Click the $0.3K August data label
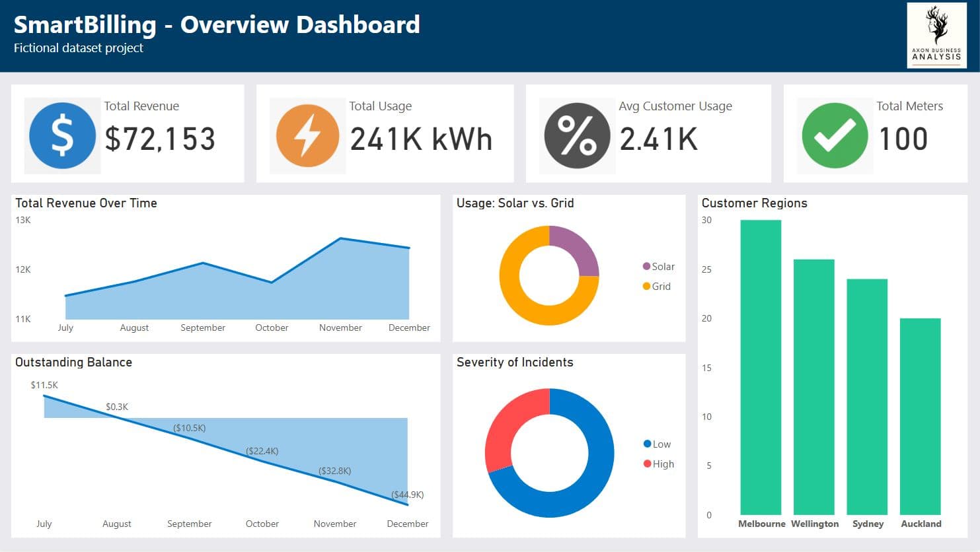980x552 pixels. (117, 407)
